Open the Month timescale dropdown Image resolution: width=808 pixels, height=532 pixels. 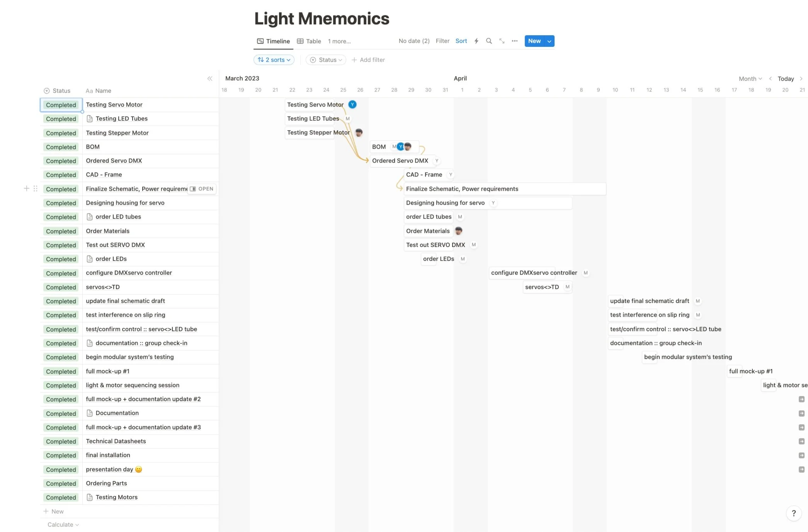coord(750,79)
